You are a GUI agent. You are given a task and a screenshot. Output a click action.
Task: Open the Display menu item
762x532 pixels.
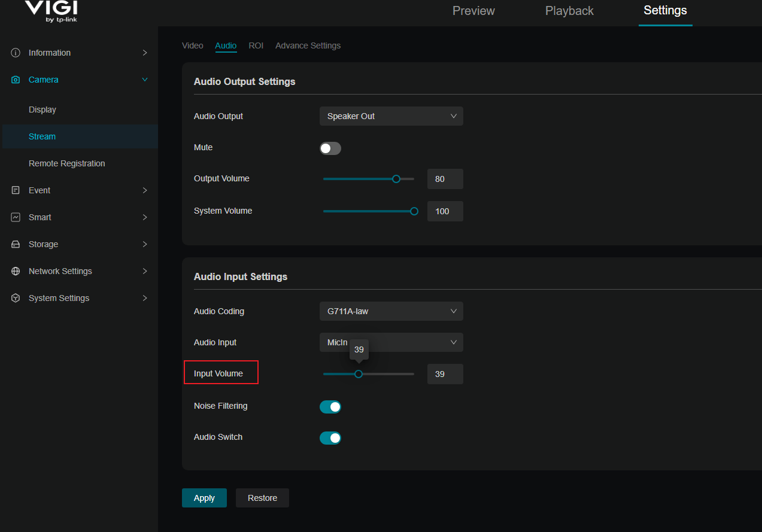coord(42,110)
